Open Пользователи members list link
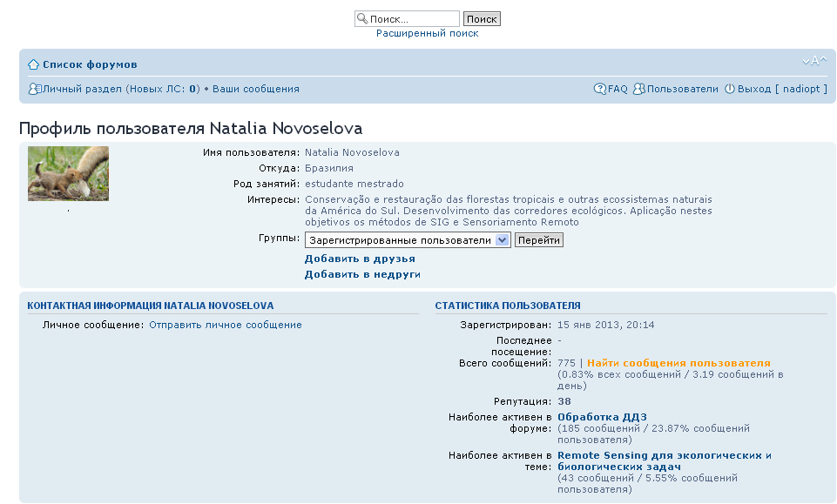 point(683,89)
